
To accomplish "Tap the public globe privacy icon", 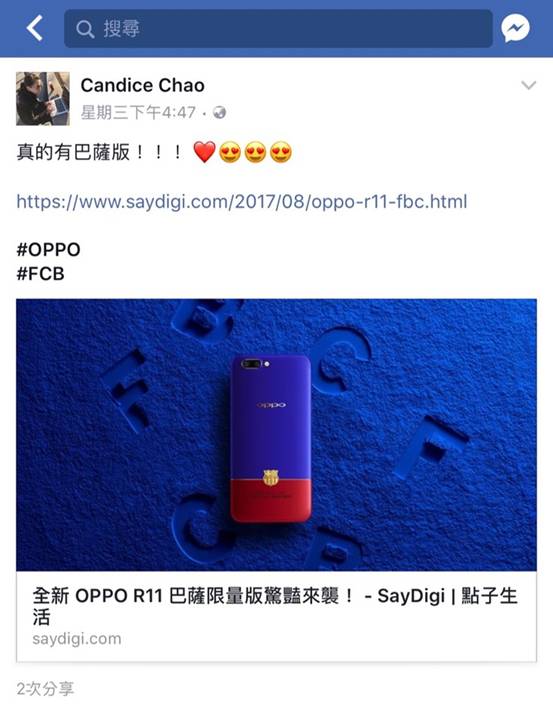I will coord(219,112).
